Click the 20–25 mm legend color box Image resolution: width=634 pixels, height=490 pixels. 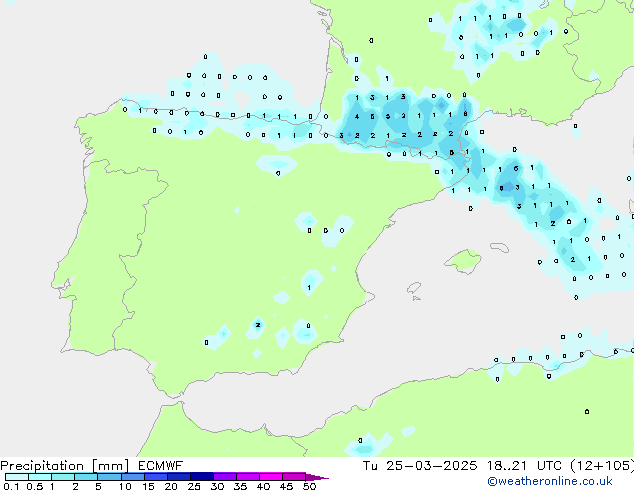(x=178, y=477)
